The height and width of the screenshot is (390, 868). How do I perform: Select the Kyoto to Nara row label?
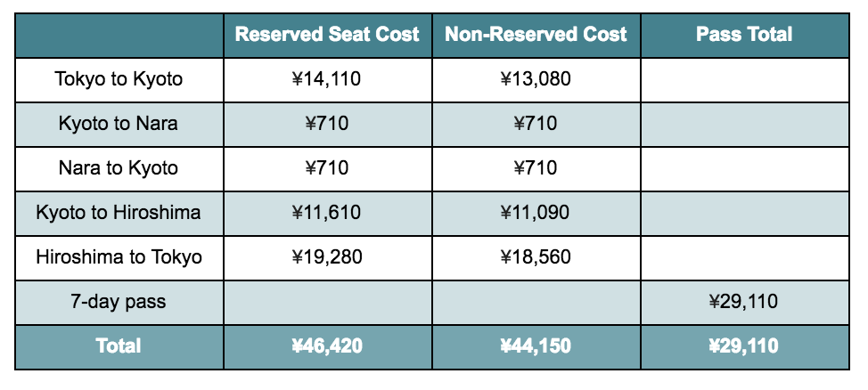119,125
